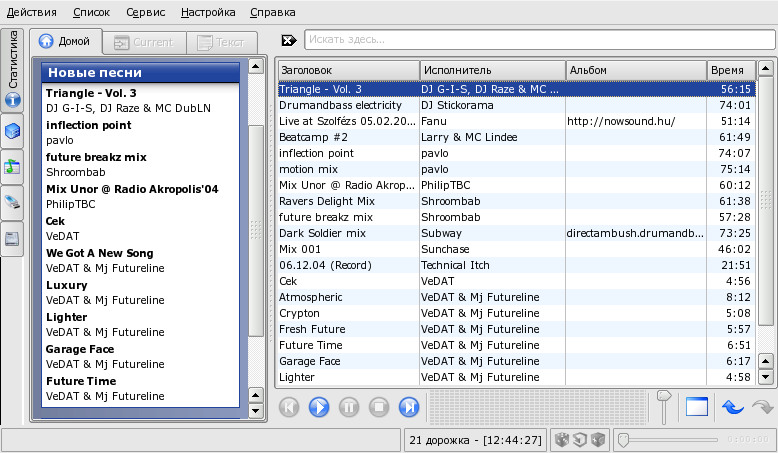Open the Статистика sidebar tab
Viewport: 778px width, 453px height.
[12, 69]
